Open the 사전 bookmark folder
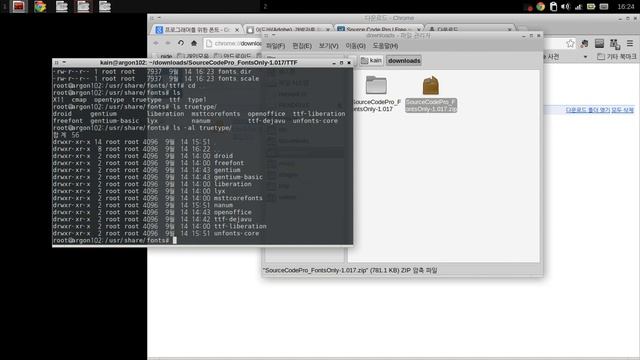Image resolution: width=640 pixels, height=360 pixels. point(552,56)
